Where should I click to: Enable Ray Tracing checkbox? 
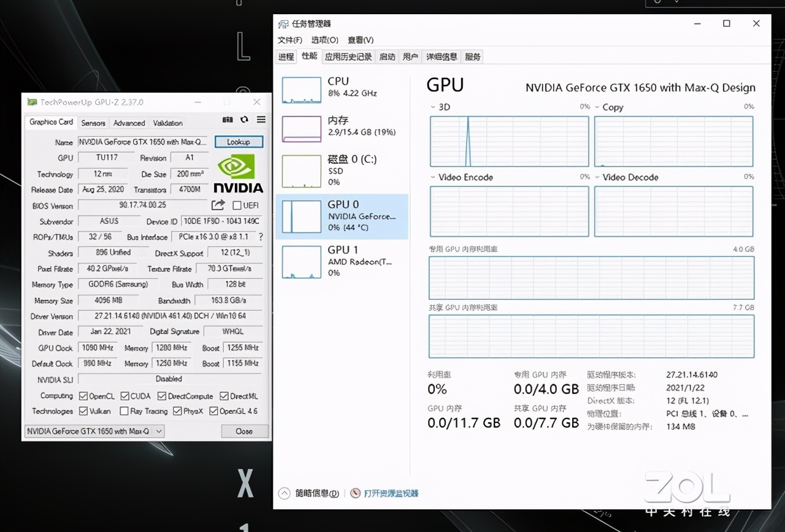coord(124,411)
